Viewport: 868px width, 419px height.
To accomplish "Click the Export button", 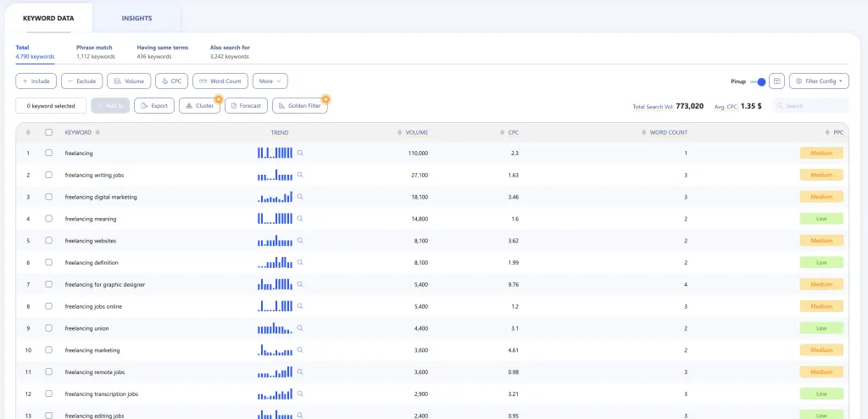I will (x=154, y=106).
